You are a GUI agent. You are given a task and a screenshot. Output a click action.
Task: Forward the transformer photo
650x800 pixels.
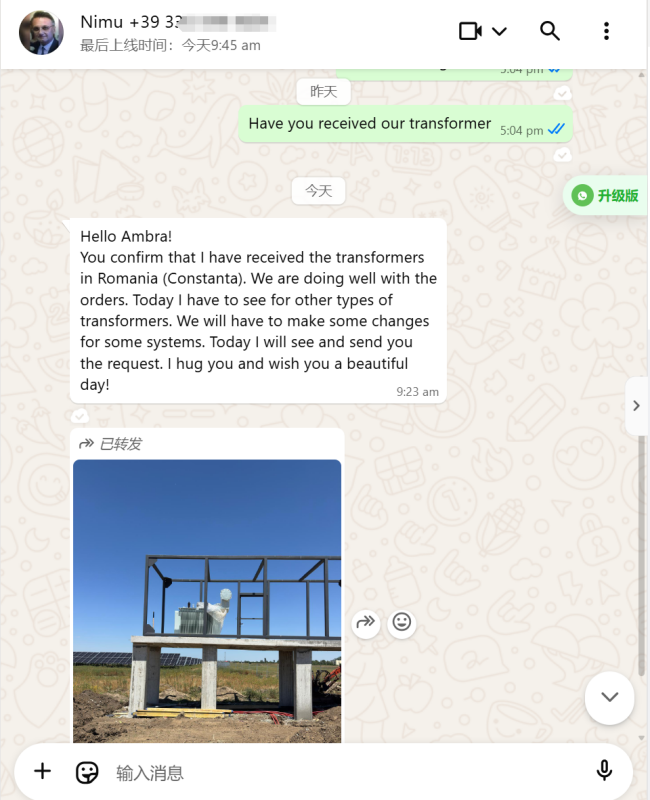click(x=365, y=622)
